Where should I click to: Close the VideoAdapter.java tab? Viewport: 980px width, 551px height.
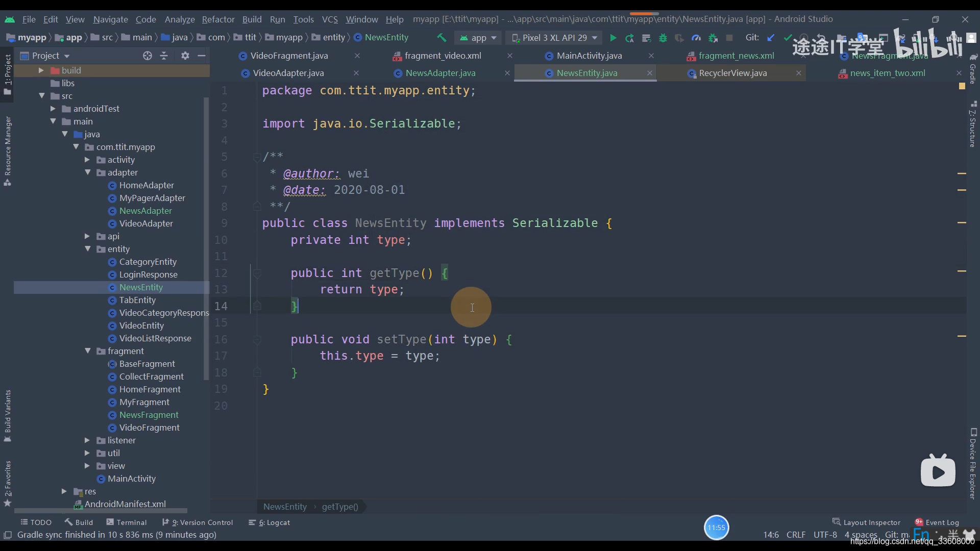click(356, 73)
